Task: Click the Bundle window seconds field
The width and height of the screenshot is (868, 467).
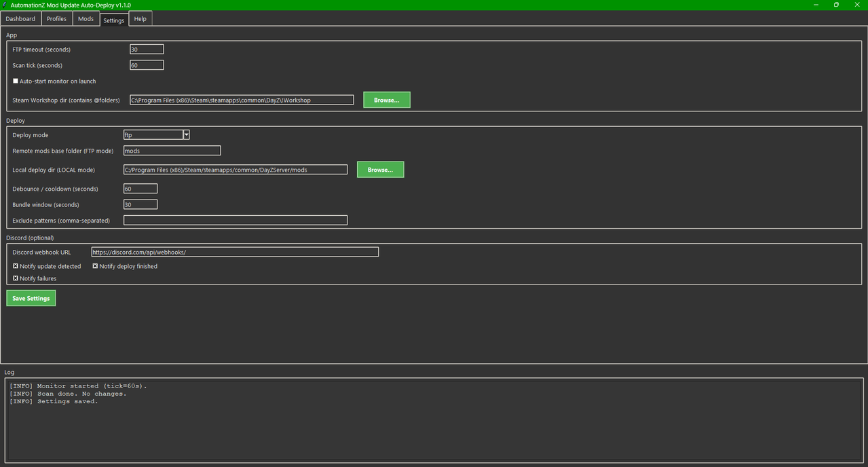Action: (x=140, y=204)
